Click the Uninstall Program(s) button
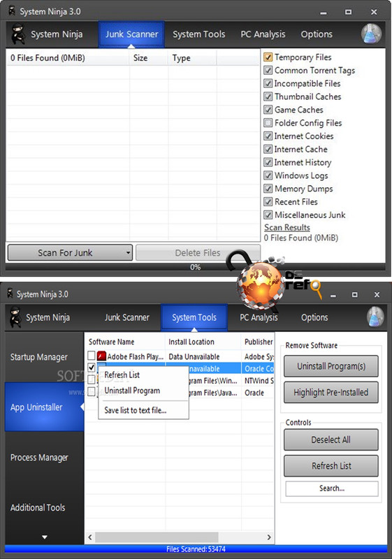 point(331,366)
